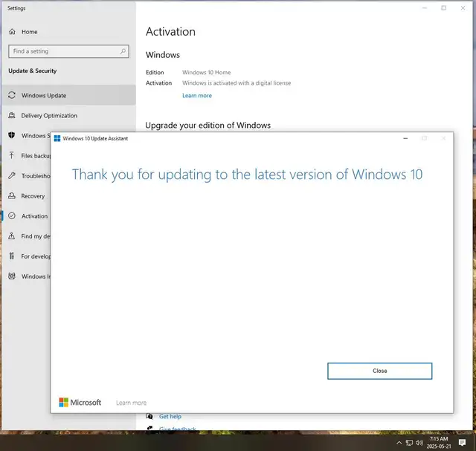Open the taskbar clock showing 7:15 AM
The image size is (476, 451).
pos(439,443)
